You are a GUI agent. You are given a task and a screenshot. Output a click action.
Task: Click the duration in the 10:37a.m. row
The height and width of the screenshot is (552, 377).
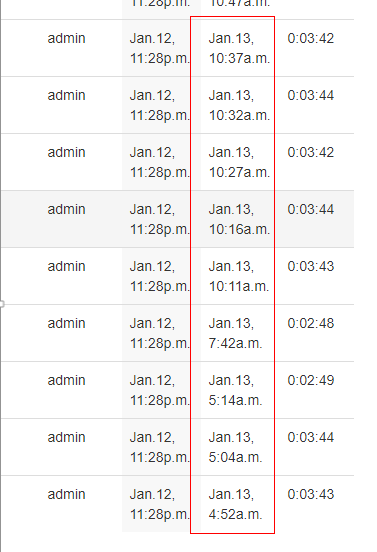coord(310,38)
